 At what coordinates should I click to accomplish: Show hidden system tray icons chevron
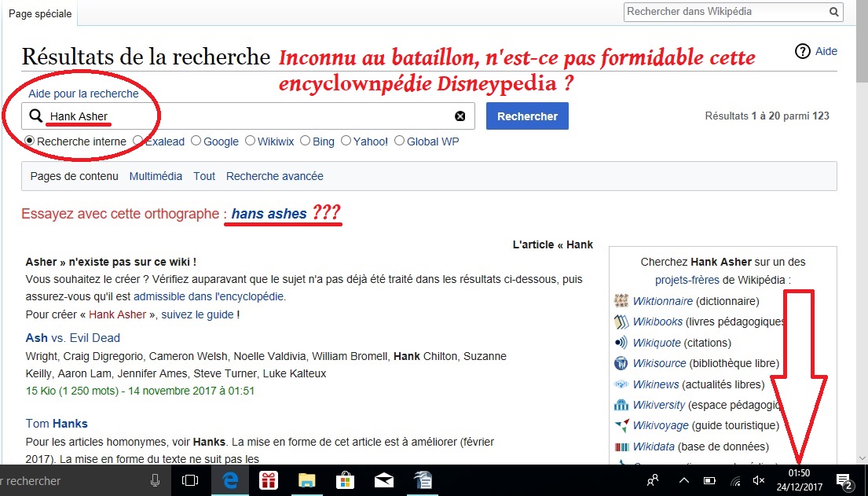[684, 480]
